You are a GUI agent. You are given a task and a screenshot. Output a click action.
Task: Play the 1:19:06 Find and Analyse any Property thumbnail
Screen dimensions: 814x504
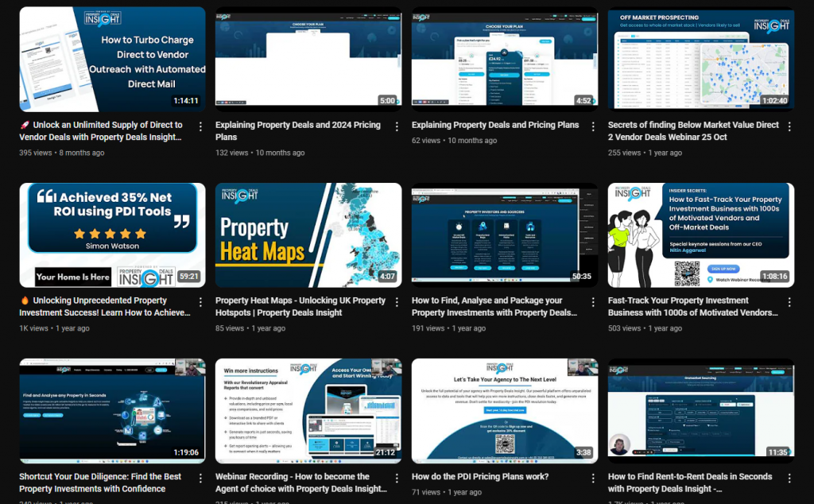pos(112,410)
